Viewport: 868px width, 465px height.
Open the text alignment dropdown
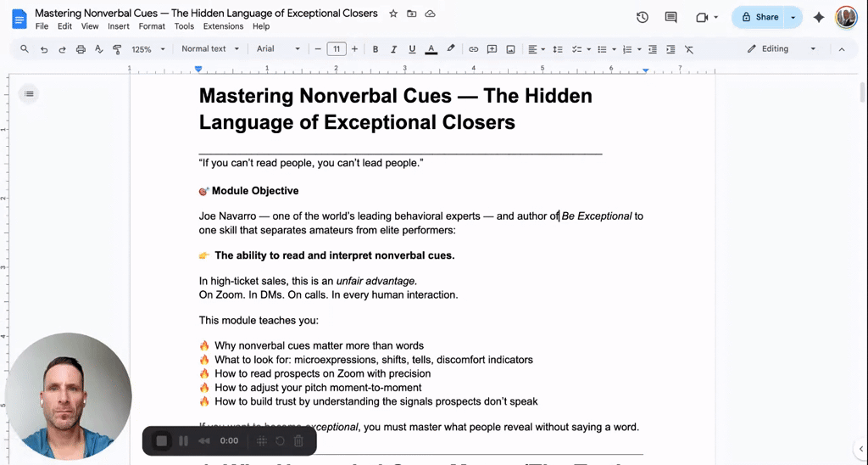tap(537, 49)
